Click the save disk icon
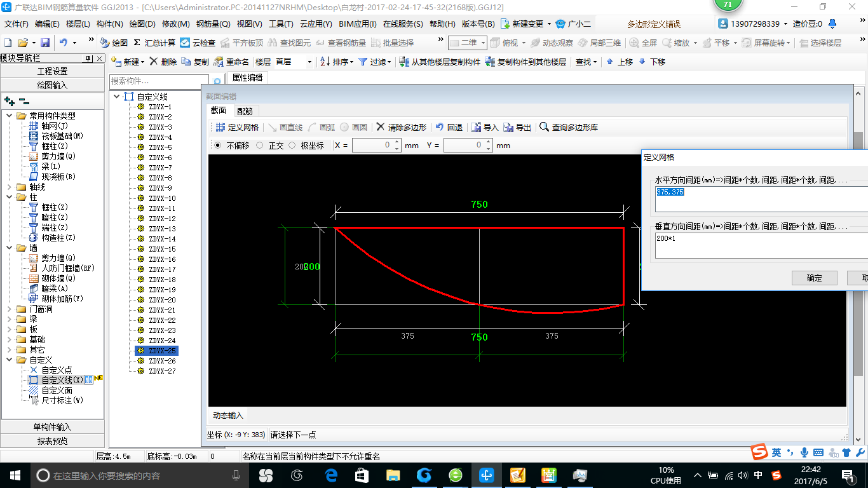868x488 pixels. click(x=45, y=43)
